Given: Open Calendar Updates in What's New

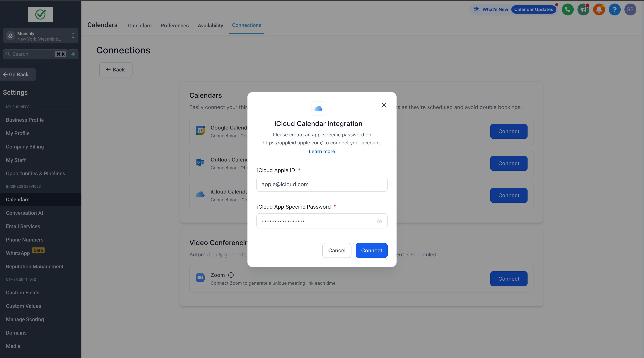Looking at the screenshot, I should tap(533, 9).
